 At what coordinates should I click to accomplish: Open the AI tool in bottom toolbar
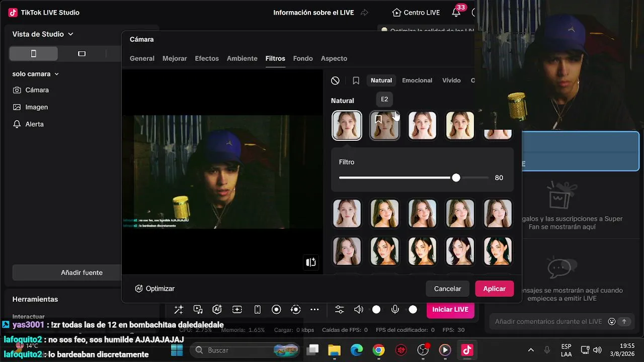coord(217,310)
